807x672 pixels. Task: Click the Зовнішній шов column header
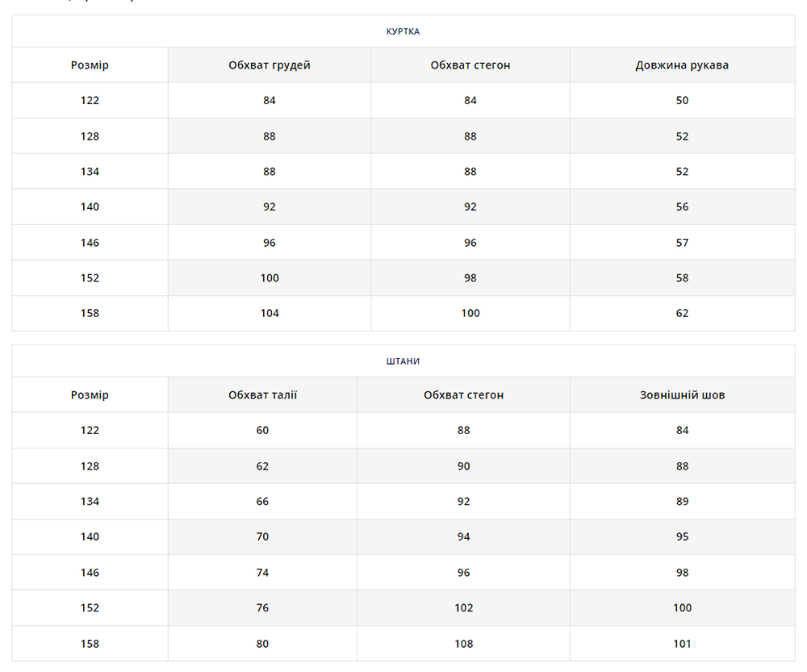[682, 395]
